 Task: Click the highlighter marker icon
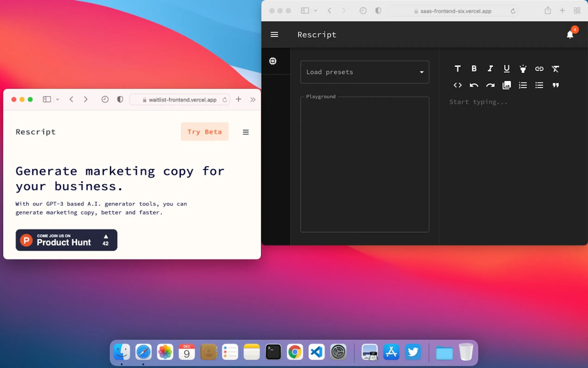(x=523, y=69)
